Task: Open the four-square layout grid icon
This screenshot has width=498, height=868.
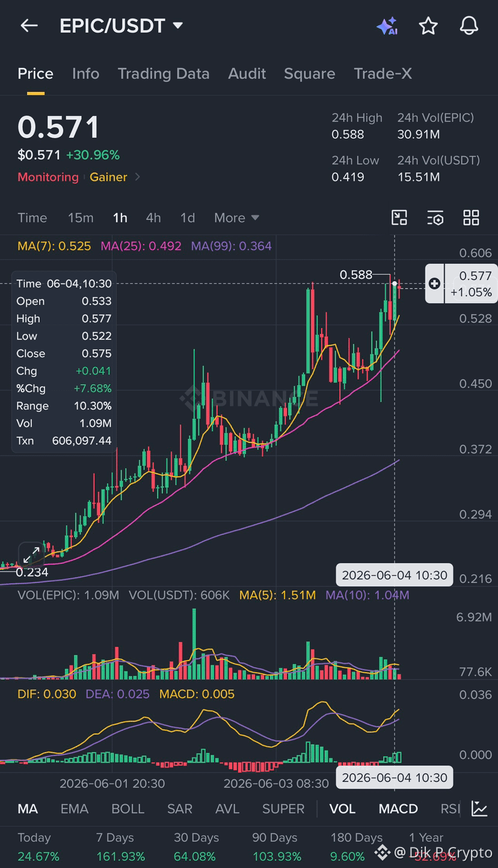Action: pos(471,218)
